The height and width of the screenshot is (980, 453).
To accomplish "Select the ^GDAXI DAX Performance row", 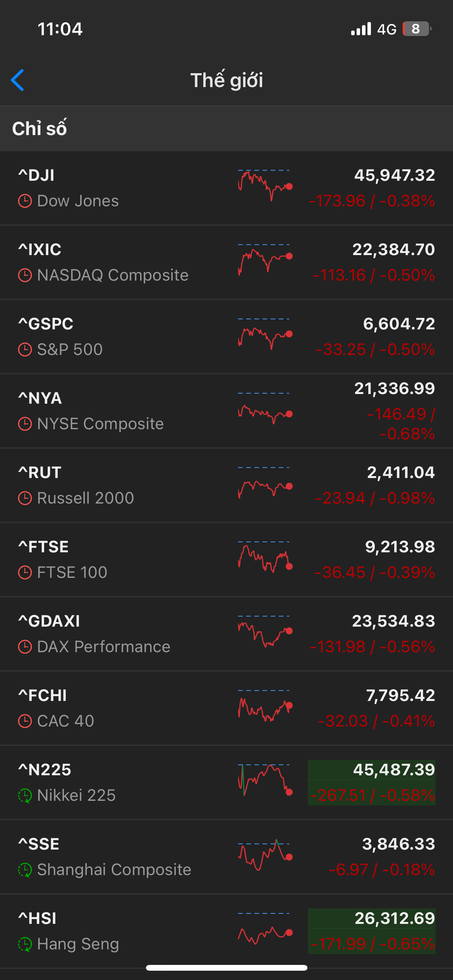I will [x=116, y=634].
